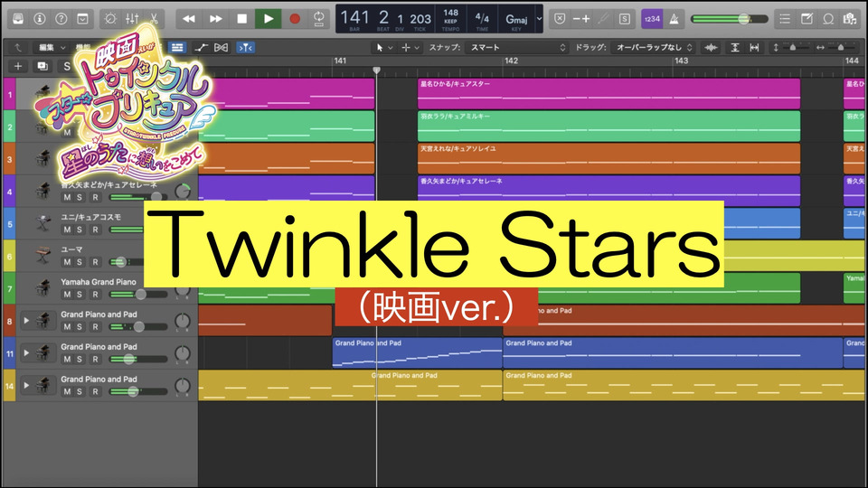Adjust the horizontal zoom slider

tap(839, 48)
